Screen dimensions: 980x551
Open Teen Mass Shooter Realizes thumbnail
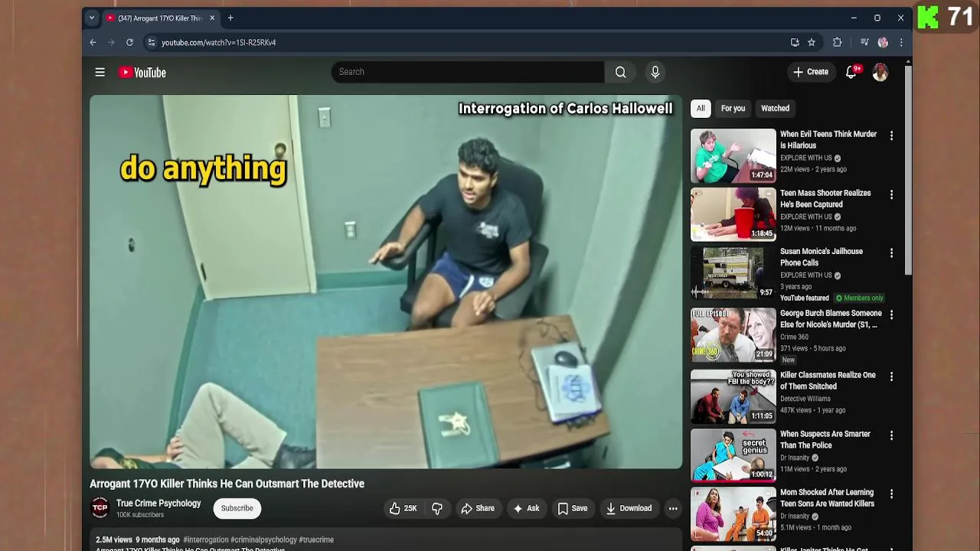pos(733,215)
